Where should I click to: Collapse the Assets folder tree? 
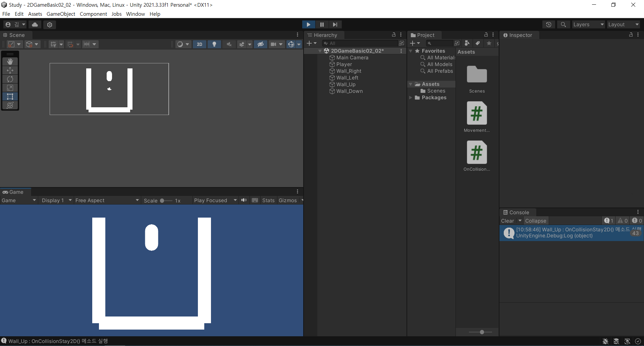(411, 84)
